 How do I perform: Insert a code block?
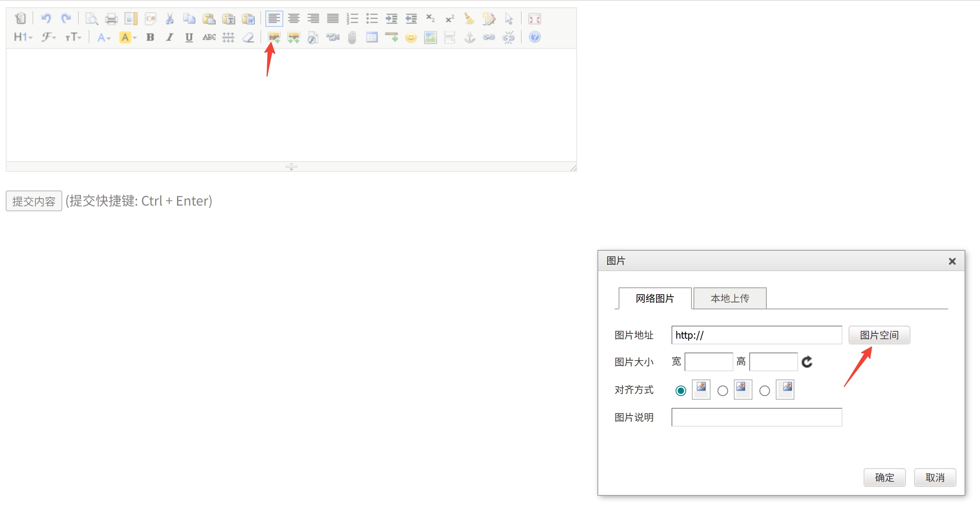coord(151,19)
